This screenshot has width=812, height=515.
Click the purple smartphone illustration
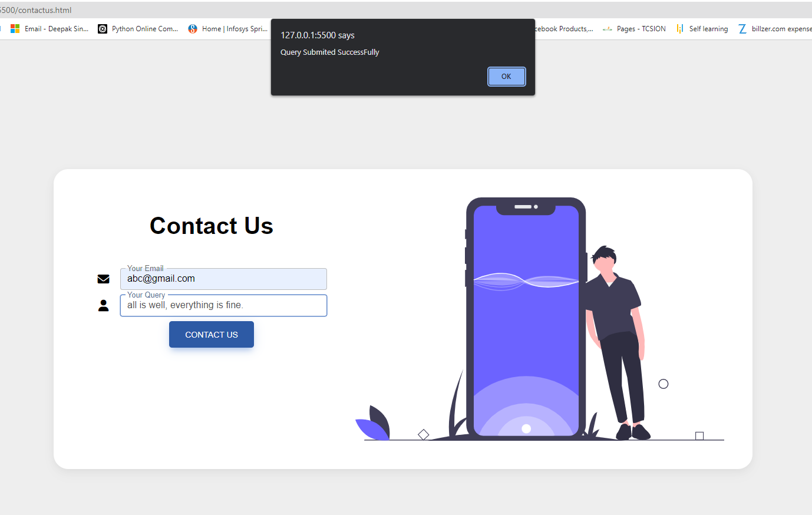pos(526,319)
